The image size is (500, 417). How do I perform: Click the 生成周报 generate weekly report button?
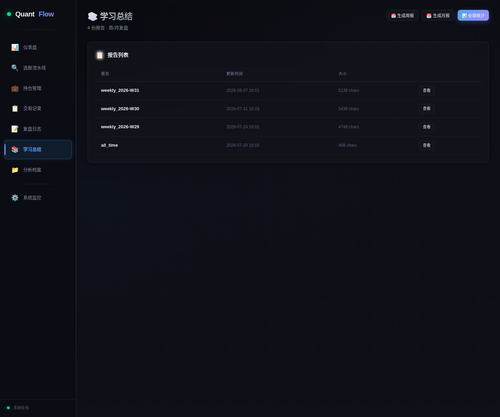pos(402,15)
